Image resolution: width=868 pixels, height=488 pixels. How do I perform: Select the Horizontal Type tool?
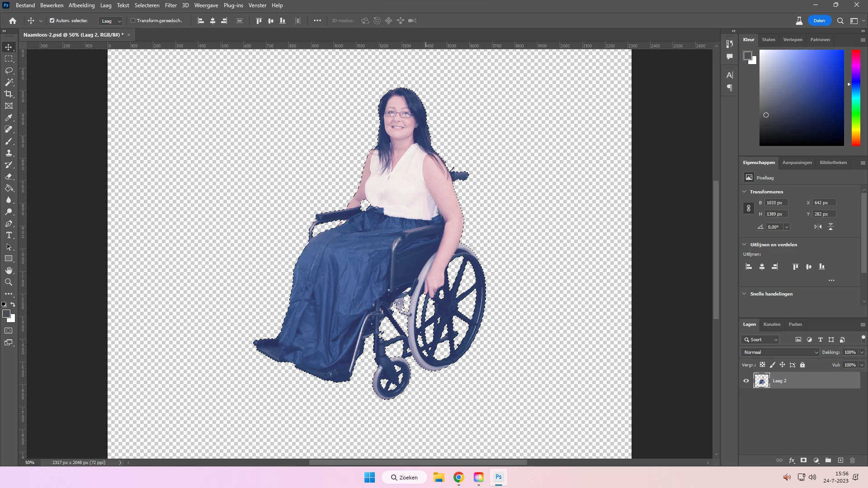pos(9,235)
